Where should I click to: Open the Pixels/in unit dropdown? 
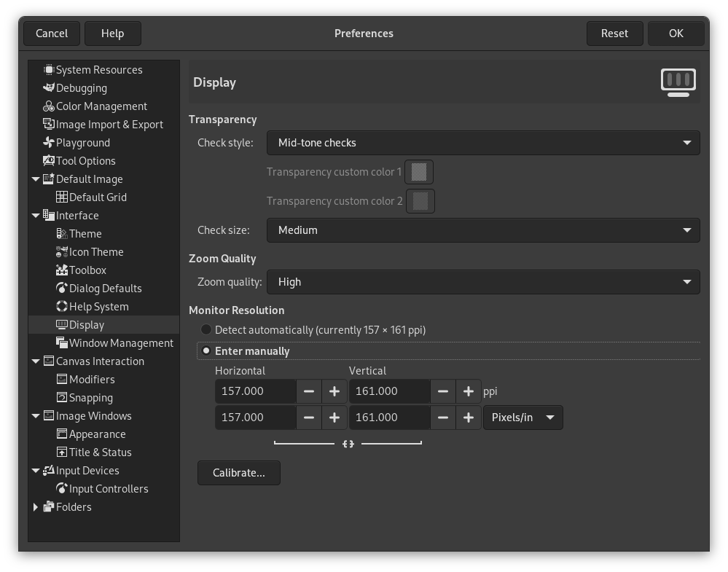[x=522, y=418]
